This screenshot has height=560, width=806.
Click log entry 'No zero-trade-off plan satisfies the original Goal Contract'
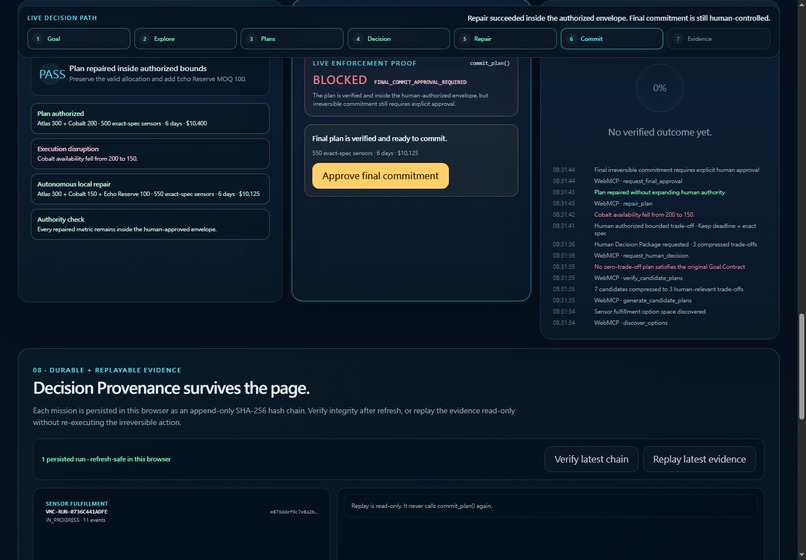pos(669,267)
